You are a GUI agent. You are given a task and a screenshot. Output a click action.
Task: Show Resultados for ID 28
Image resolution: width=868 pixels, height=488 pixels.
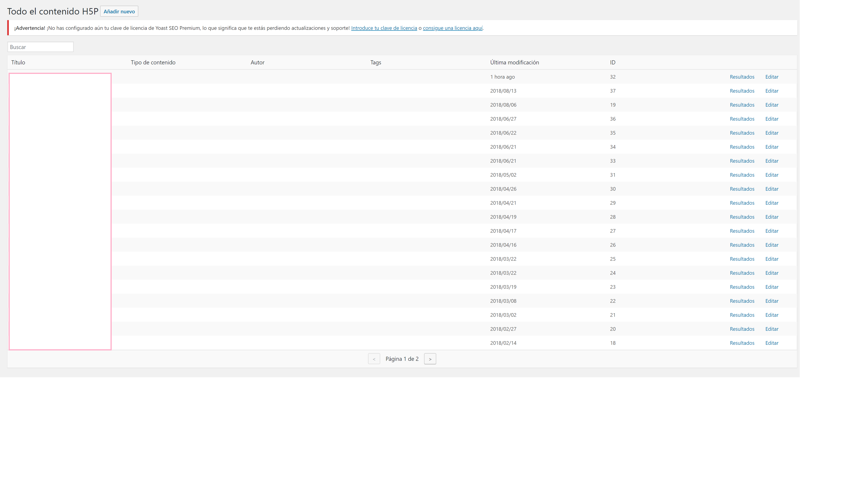point(742,217)
